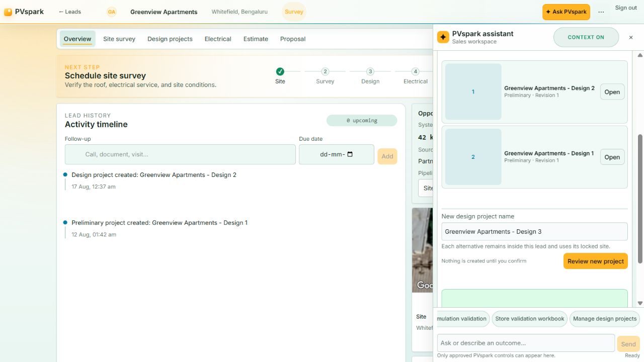Click the '12 Aug, 01:42 am' timestamp
The image size is (644, 362).
(x=94, y=234)
